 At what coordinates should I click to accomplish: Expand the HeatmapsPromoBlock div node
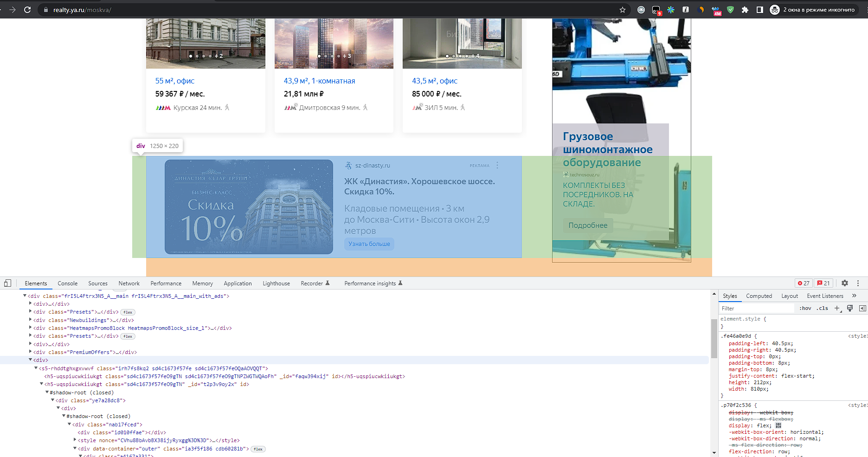30,328
